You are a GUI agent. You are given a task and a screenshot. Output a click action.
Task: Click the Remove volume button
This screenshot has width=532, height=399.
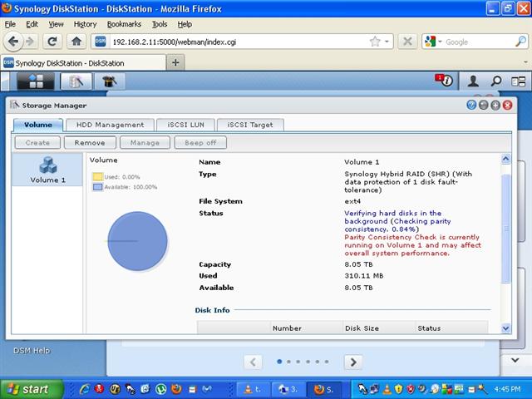pyautogui.click(x=90, y=143)
